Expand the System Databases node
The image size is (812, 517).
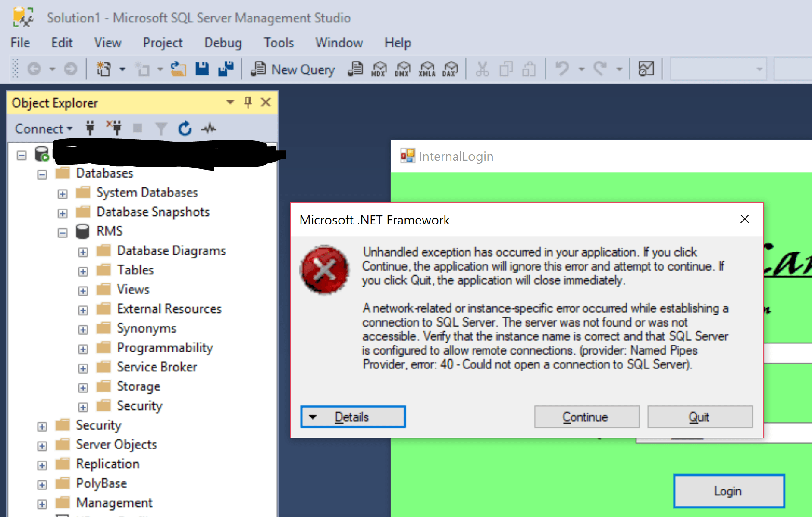pyautogui.click(x=63, y=194)
